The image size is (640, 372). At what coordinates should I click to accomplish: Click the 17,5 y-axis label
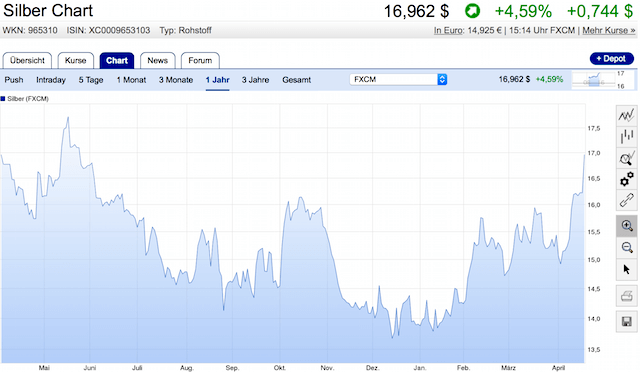point(594,128)
